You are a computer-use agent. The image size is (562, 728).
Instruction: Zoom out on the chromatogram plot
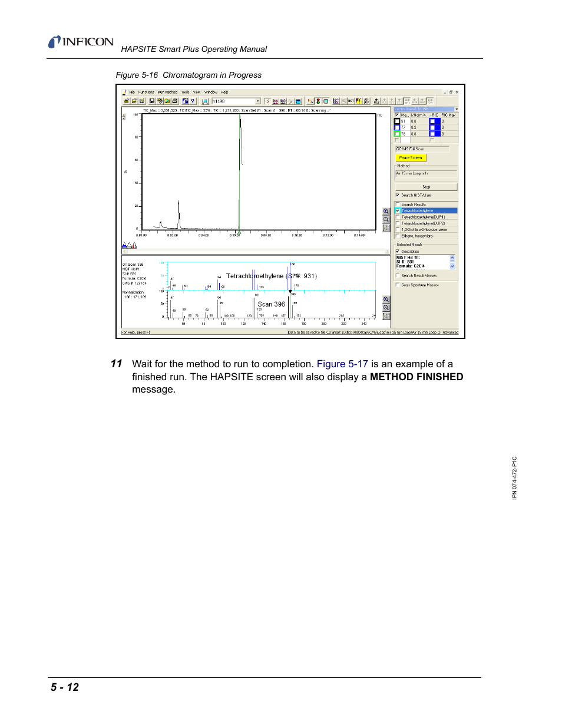pos(386,219)
